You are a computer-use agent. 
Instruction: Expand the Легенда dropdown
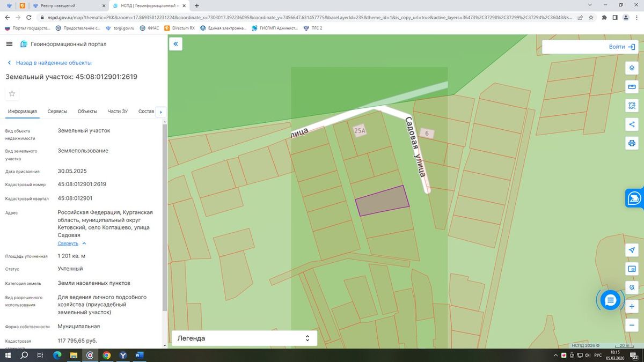click(244, 338)
